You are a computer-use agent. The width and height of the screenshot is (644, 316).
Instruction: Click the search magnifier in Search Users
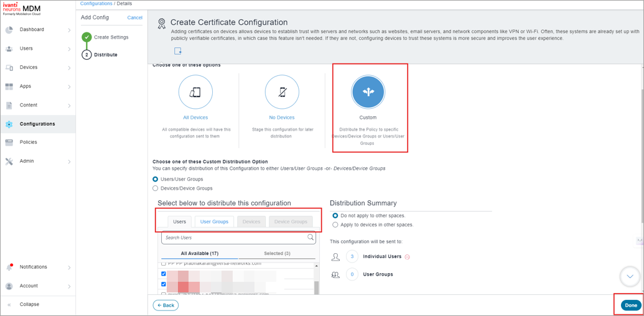click(311, 237)
